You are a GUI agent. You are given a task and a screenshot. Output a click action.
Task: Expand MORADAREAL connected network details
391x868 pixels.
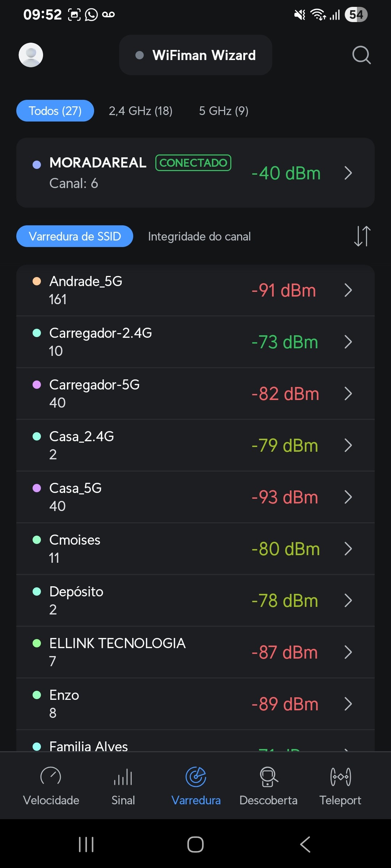348,173
